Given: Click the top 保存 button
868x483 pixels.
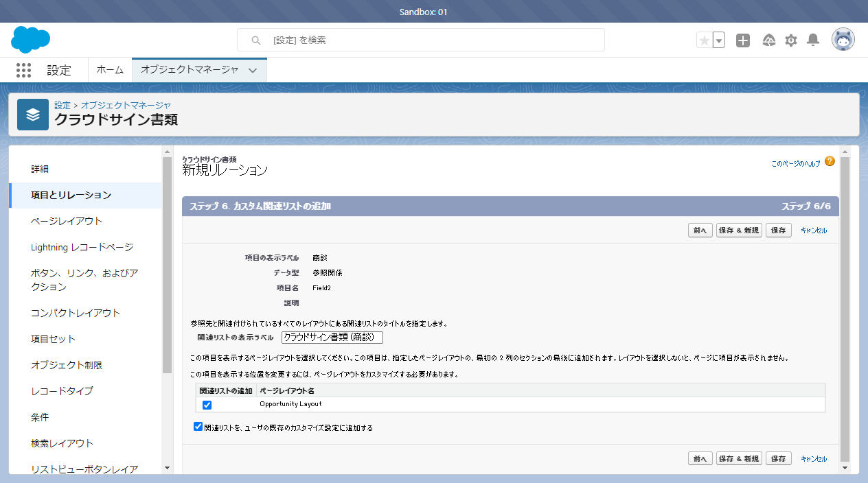Looking at the screenshot, I should click(x=779, y=231).
